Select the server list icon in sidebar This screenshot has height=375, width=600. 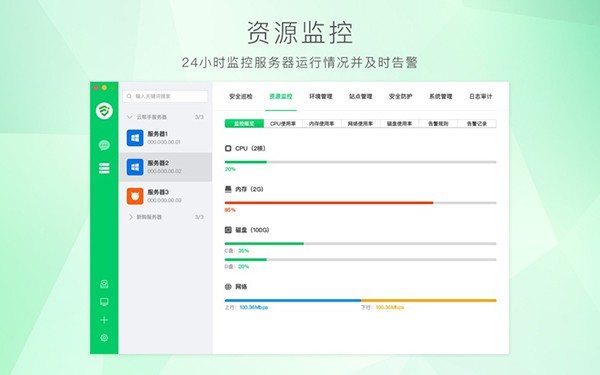point(104,168)
